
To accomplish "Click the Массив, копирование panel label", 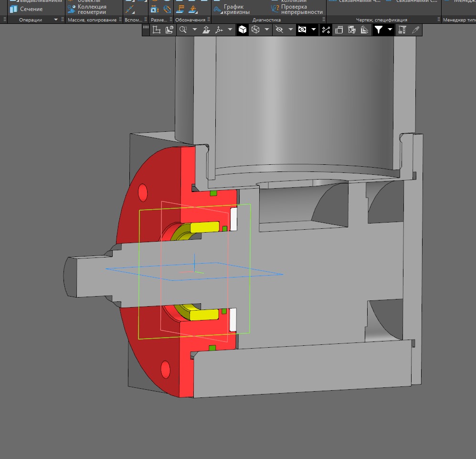I will click(92, 20).
